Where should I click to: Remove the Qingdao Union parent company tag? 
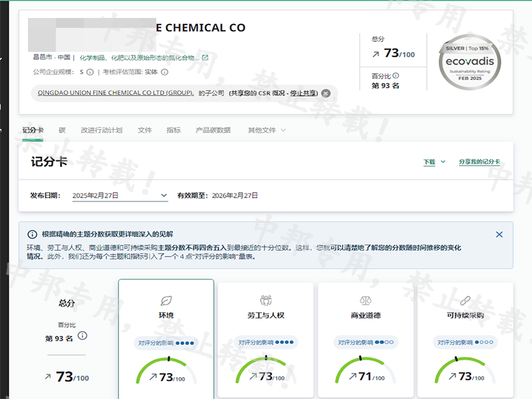[x=326, y=93]
